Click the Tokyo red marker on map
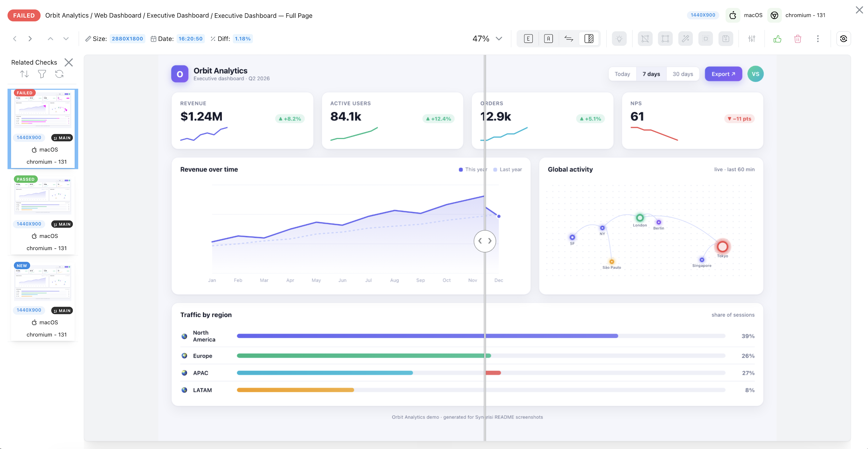The width and height of the screenshot is (868, 449). [x=722, y=247]
